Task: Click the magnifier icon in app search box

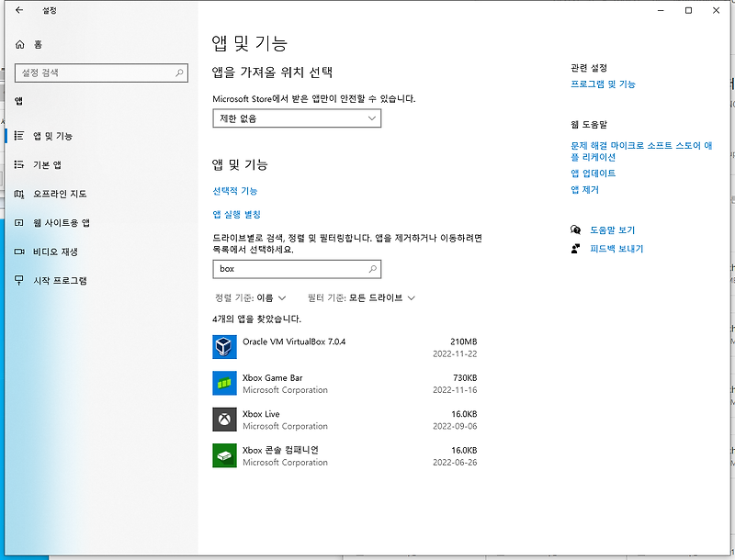Action: tap(372, 269)
